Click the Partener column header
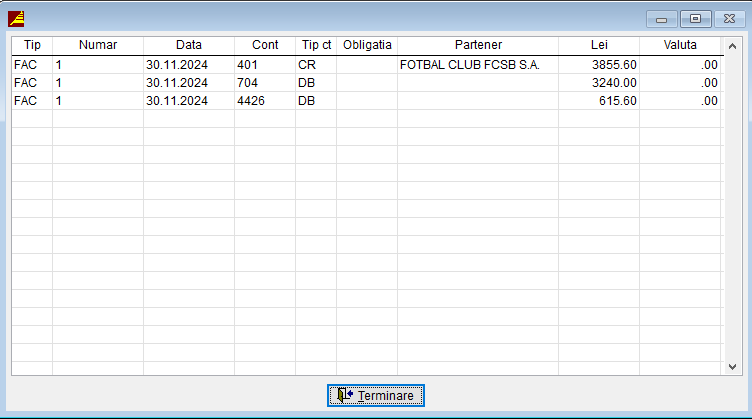 coord(478,45)
